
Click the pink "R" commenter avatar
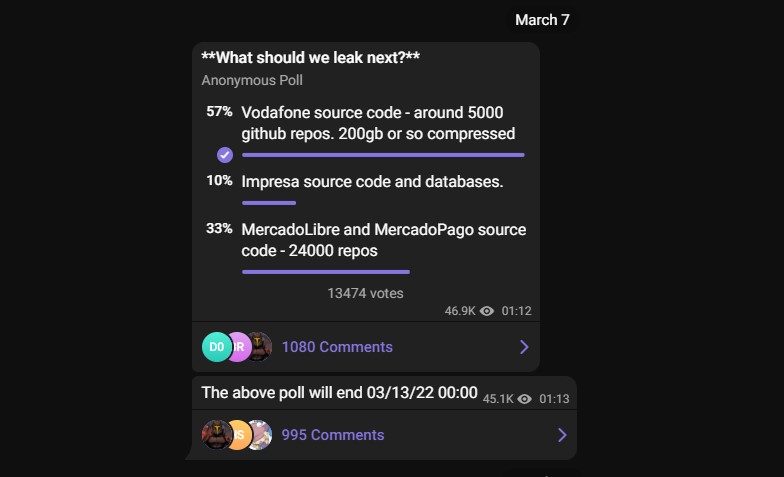click(238, 347)
